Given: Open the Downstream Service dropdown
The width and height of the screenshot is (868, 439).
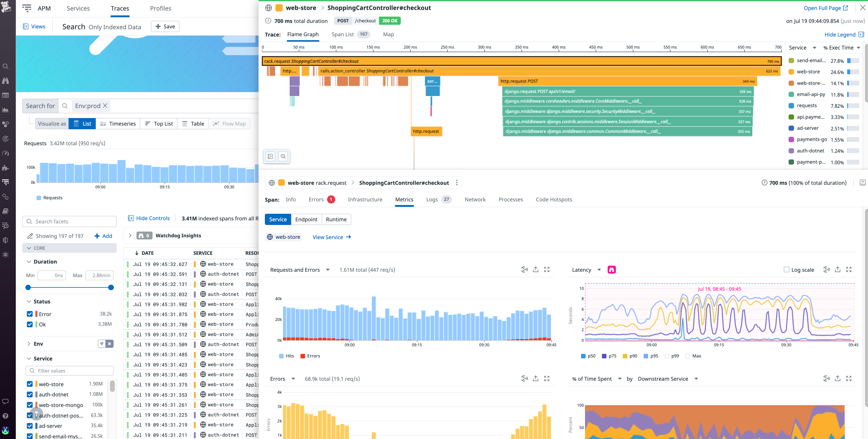Looking at the screenshot, I should tap(696, 379).
